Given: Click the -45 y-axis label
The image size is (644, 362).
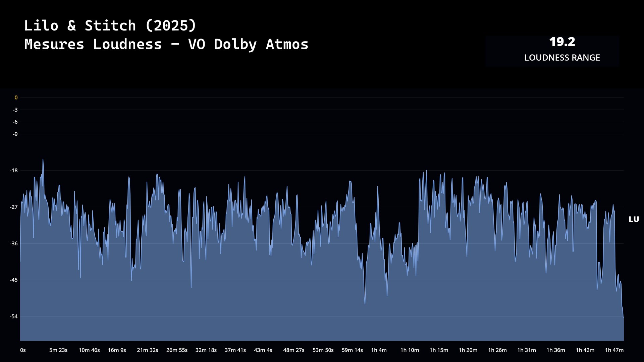Looking at the screenshot, I should coord(14,280).
